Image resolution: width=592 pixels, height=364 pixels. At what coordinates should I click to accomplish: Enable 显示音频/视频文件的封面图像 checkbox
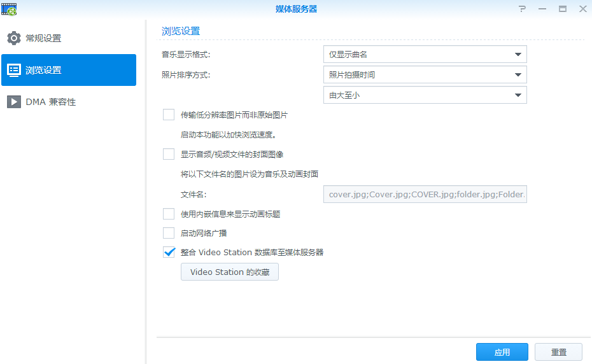click(169, 154)
